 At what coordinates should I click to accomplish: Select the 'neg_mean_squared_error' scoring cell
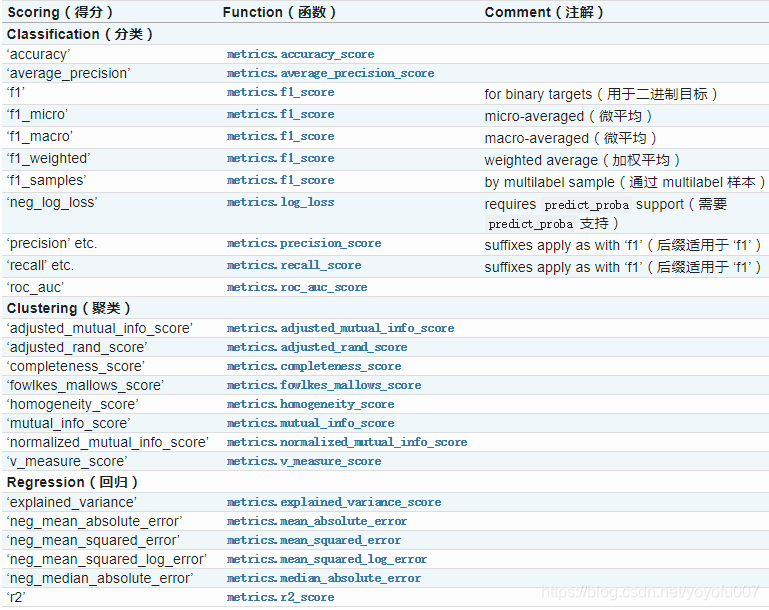tap(93, 540)
